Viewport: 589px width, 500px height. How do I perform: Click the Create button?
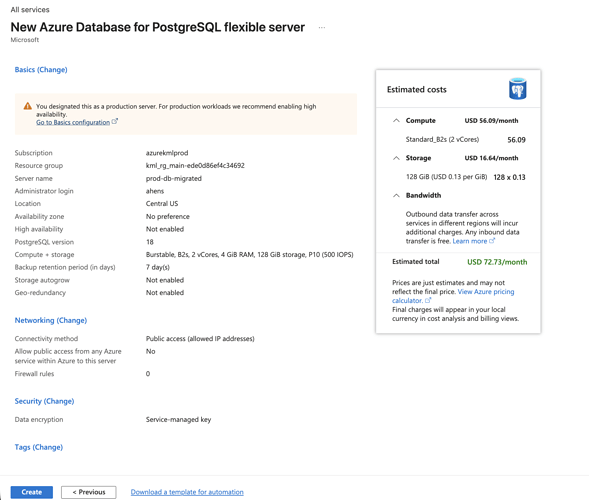click(x=32, y=492)
